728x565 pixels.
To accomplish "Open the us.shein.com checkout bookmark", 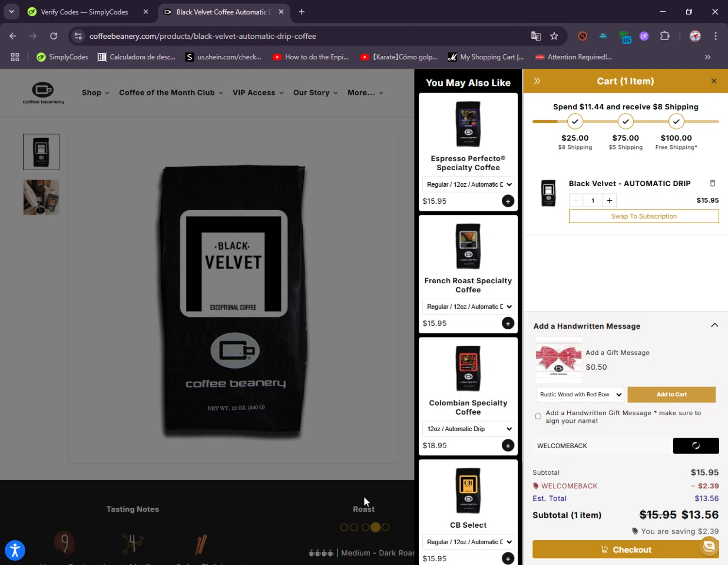I will pyautogui.click(x=224, y=57).
